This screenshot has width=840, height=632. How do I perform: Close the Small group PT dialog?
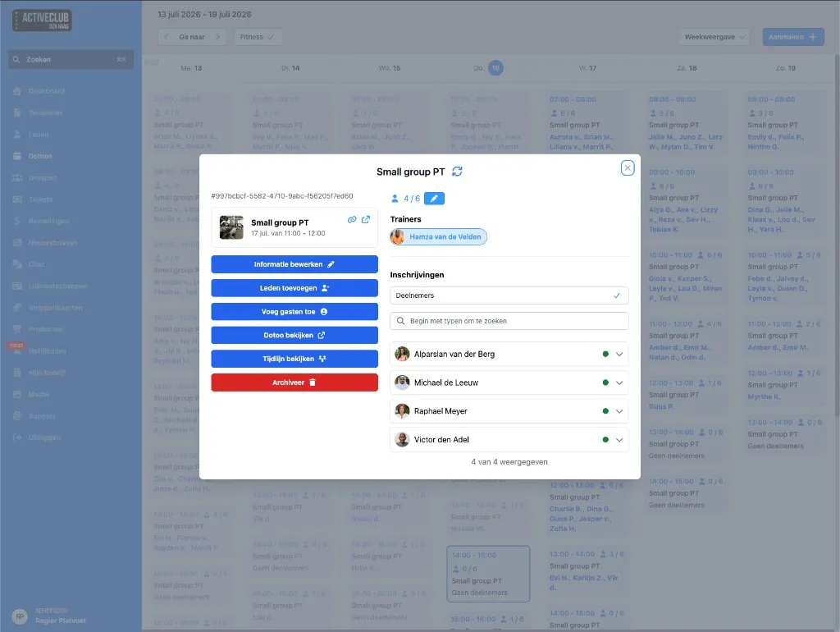(628, 167)
